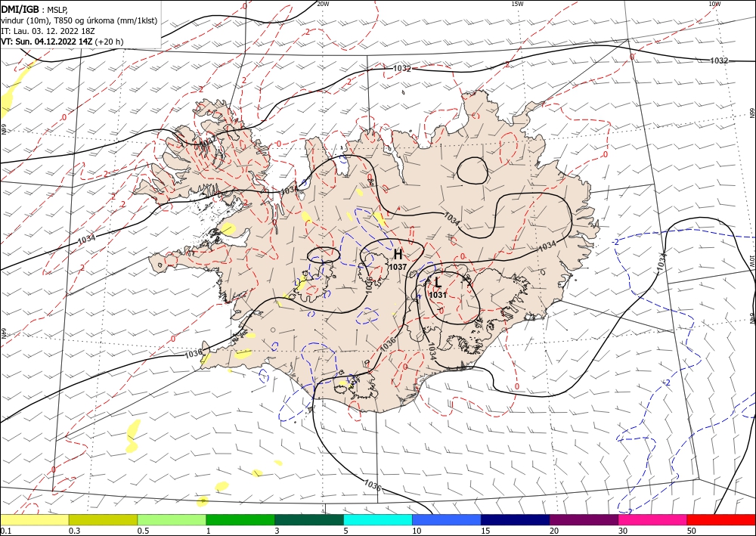Screen dimensions: 756x536
Task: Click the 'IT: Lau. 03. 12. 2022 18Z' line
Action: pos(48,31)
